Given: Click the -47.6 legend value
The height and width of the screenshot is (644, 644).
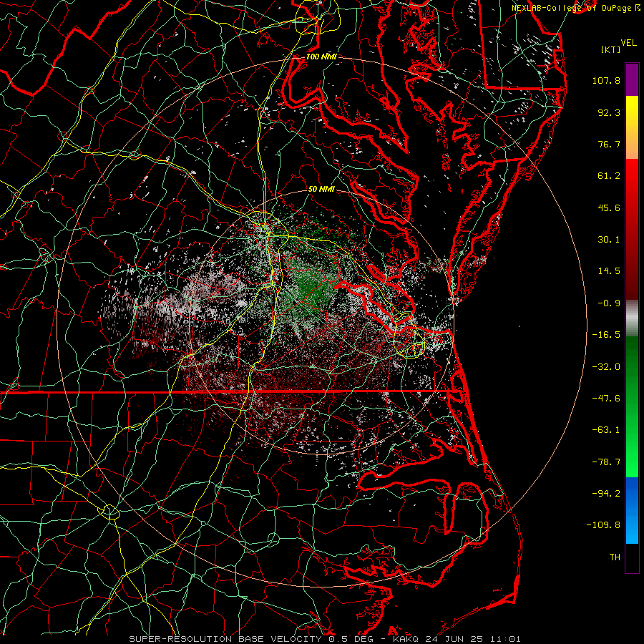Looking at the screenshot, I should (x=606, y=399).
